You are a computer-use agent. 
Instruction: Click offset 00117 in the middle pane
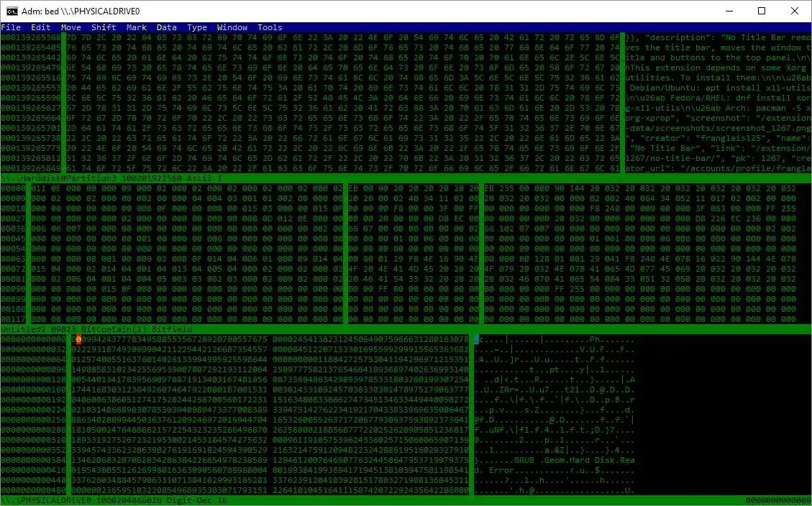[14, 319]
